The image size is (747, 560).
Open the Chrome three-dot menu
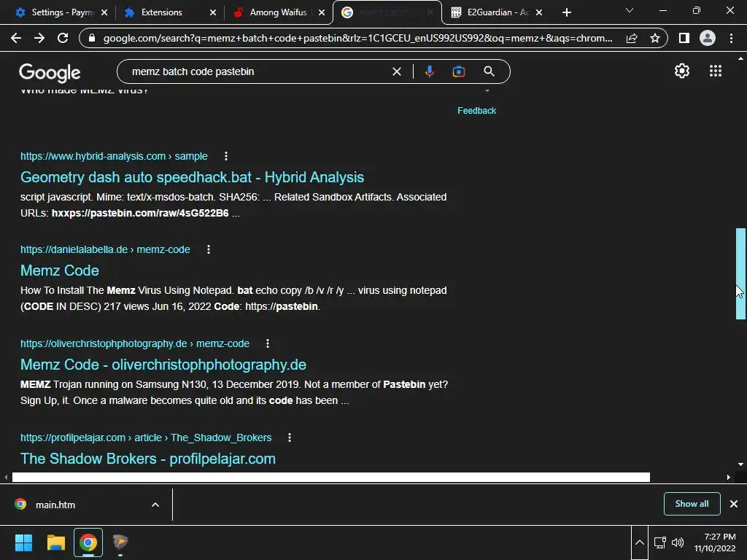(x=731, y=38)
